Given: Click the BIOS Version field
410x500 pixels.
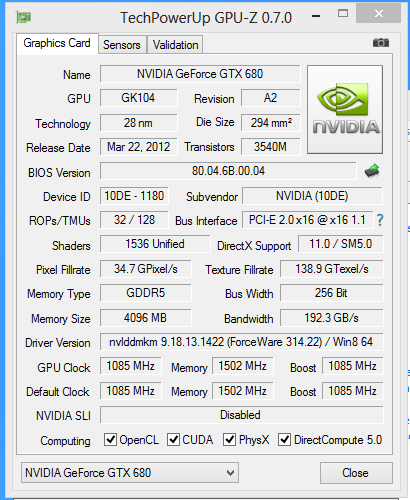Looking at the screenshot, I should (228, 171).
